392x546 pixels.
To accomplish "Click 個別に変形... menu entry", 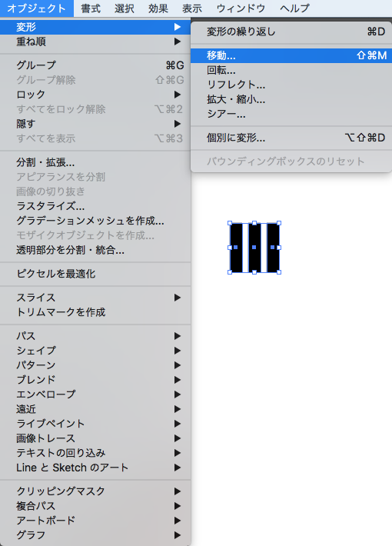I will pyautogui.click(x=291, y=138).
